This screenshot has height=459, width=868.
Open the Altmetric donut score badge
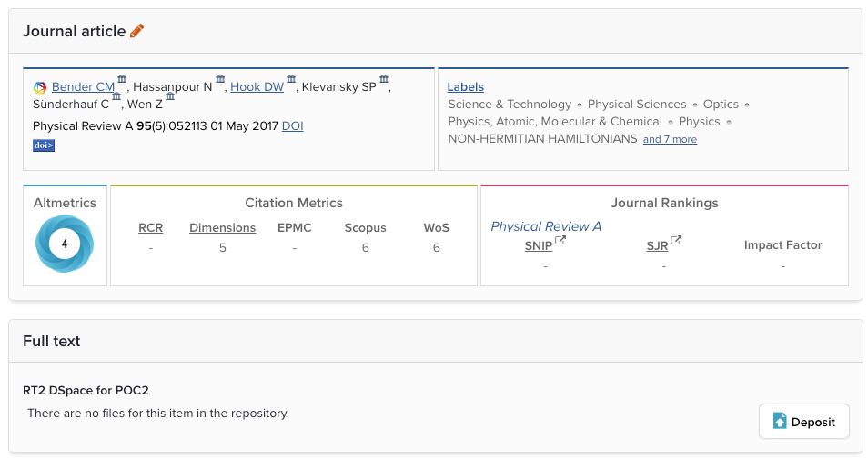65,244
